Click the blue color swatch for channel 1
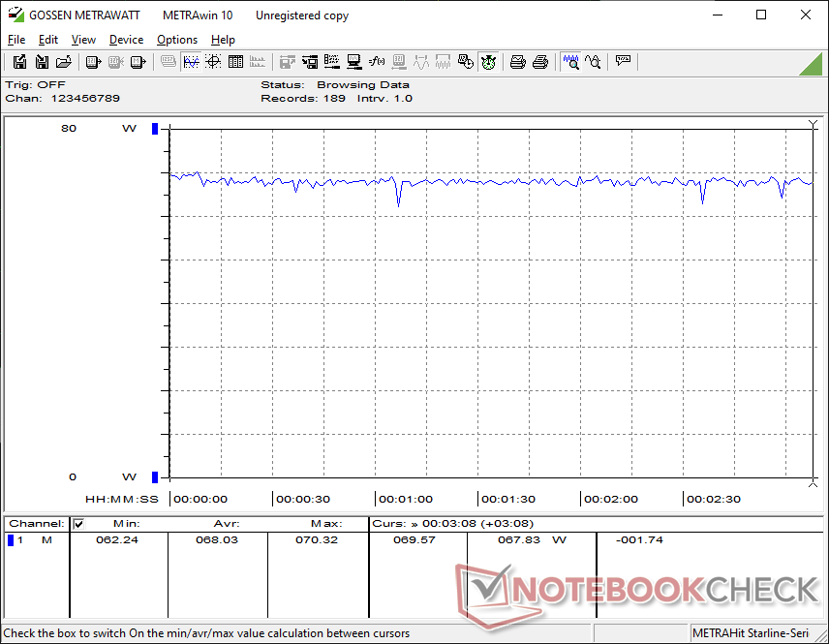Screen dimensions: 829x644 point(11,540)
